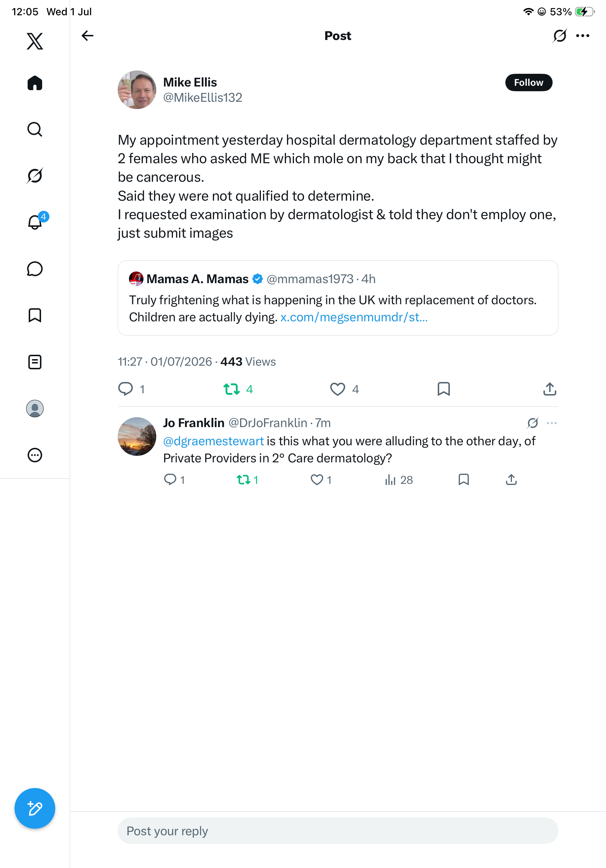The image size is (606, 868).
Task: Open the X logo home icon
Action: 35,41
